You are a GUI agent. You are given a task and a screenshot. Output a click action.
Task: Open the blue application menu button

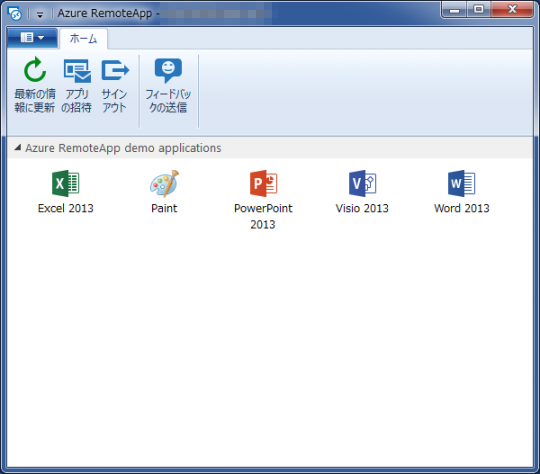click(32, 37)
